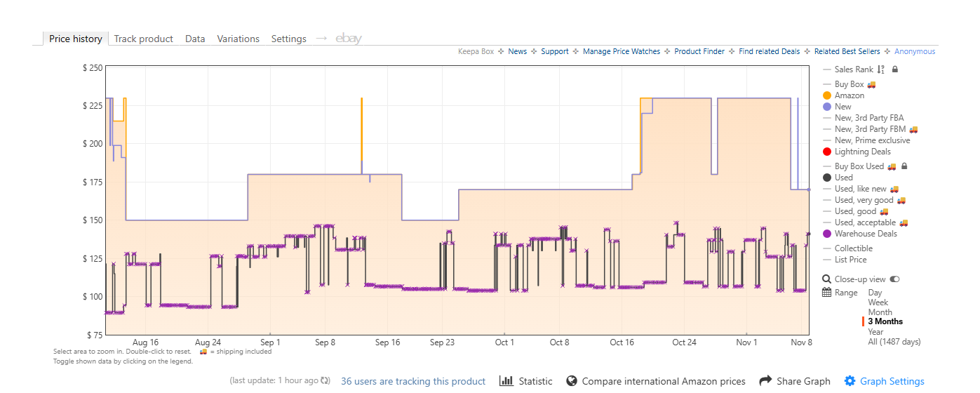The width and height of the screenshot is (980, 393).
Task: Show Used, very good series
Action: pos(864,200)
